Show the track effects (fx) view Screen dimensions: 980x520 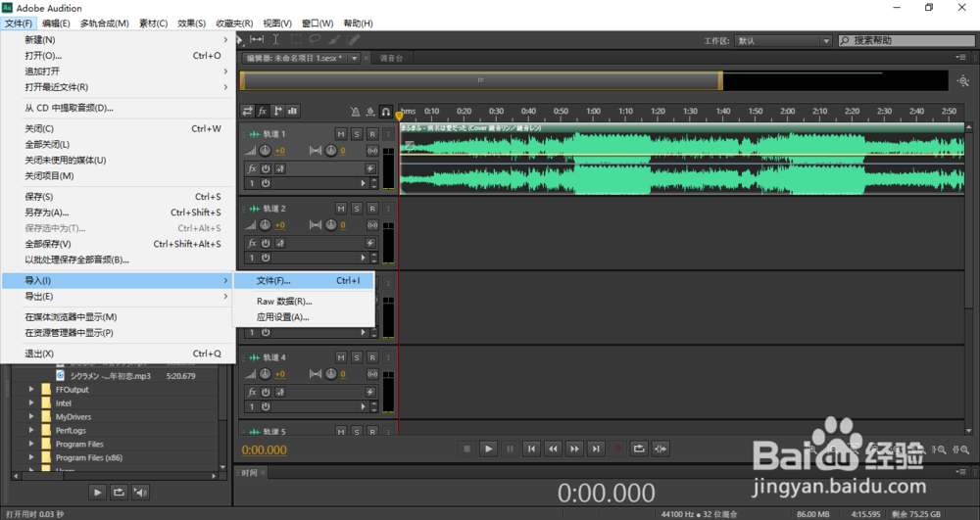click(x=263, y=111)
